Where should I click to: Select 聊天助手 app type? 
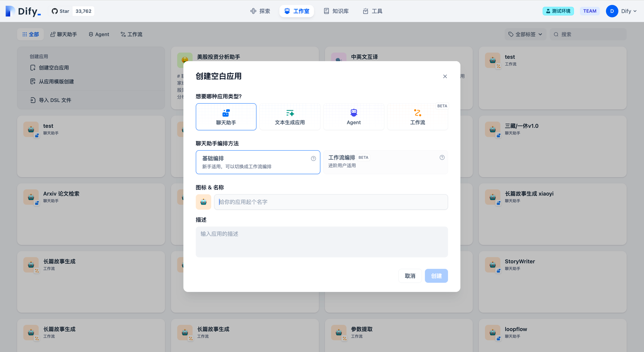tap(226, 117)
